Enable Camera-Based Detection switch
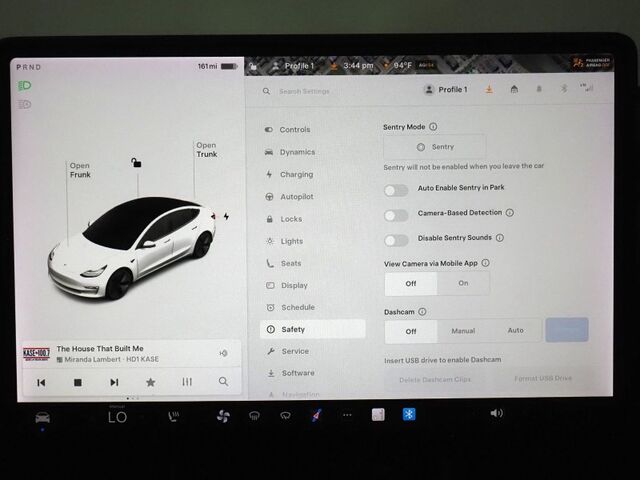Image resolution: width=640 pixels, height=480 pixels. pyautogui.click(x=396, y=214)
